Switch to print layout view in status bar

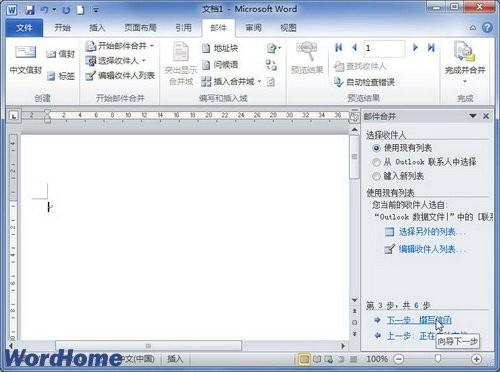304,359
